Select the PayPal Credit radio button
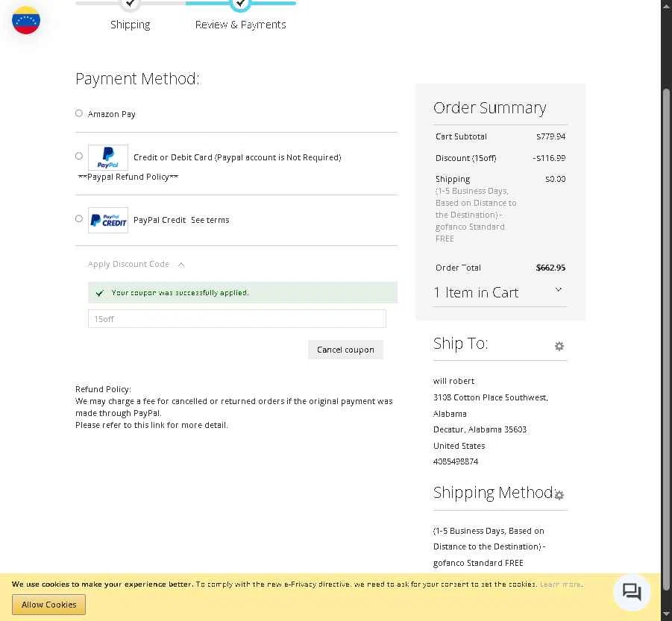672x621 pixels. coord(79,218)
